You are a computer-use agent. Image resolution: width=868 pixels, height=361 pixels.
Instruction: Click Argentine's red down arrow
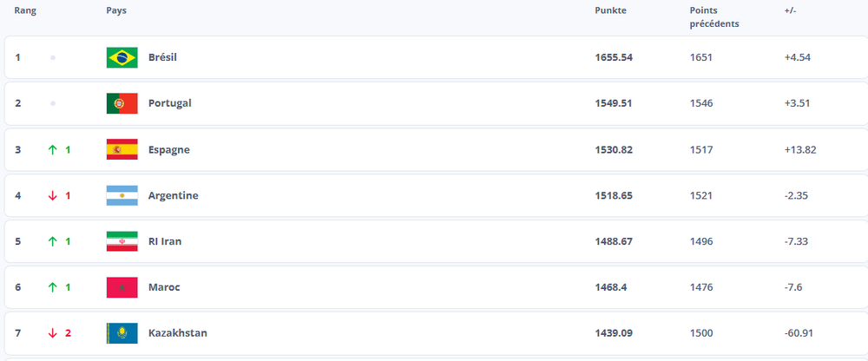(x=53, y=195)
